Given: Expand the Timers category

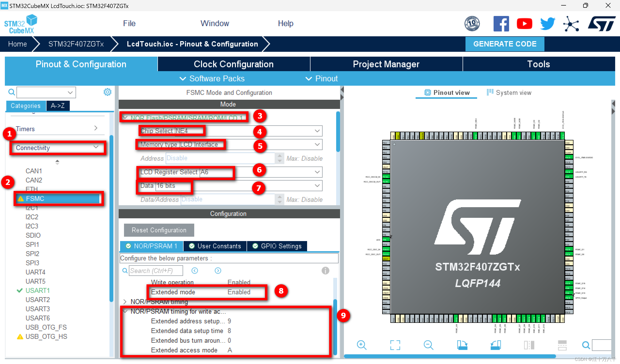Looking at the screenshot, I should pyautogui.click(x=96, y=128).
